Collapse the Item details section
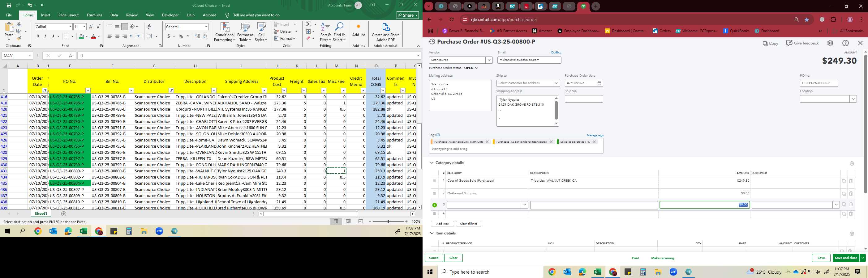 coord(432,233)
